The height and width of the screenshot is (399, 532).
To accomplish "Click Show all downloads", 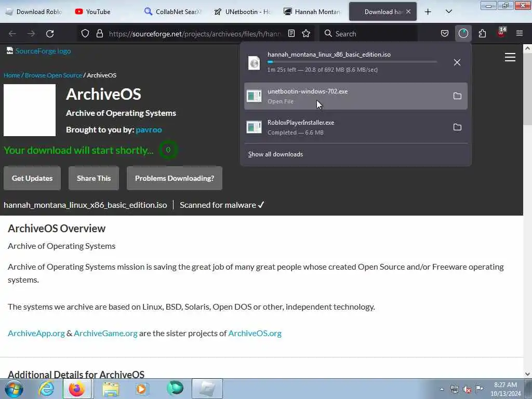I will pos(275,154).
